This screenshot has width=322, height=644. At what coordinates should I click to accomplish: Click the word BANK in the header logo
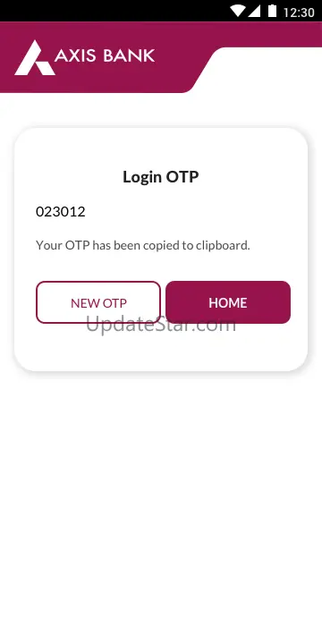[x=129, y=55]
